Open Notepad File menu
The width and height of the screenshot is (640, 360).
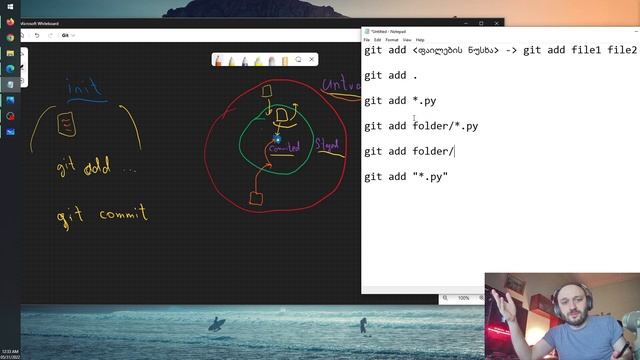[x=367, y=40]
